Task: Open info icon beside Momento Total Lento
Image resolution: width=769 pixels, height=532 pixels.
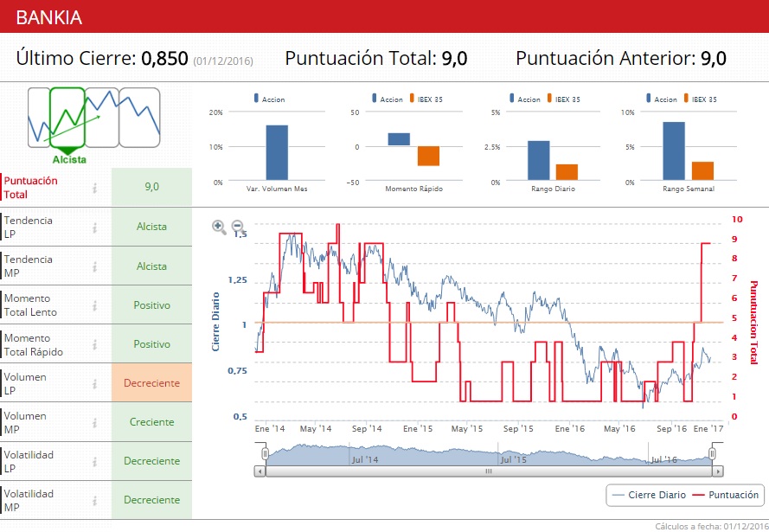Action: pyautogui.click(x=94, y=305)
